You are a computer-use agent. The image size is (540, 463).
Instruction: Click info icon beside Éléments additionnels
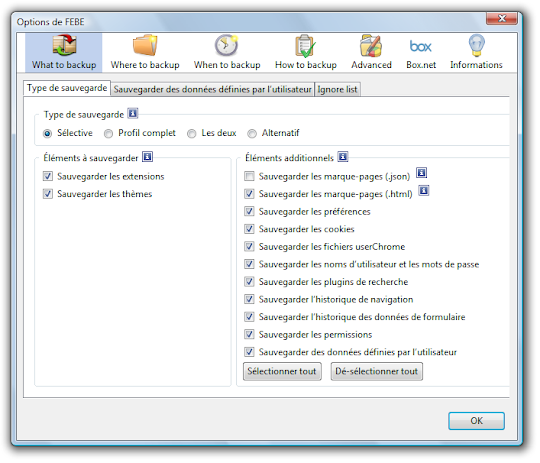point(343,157)
